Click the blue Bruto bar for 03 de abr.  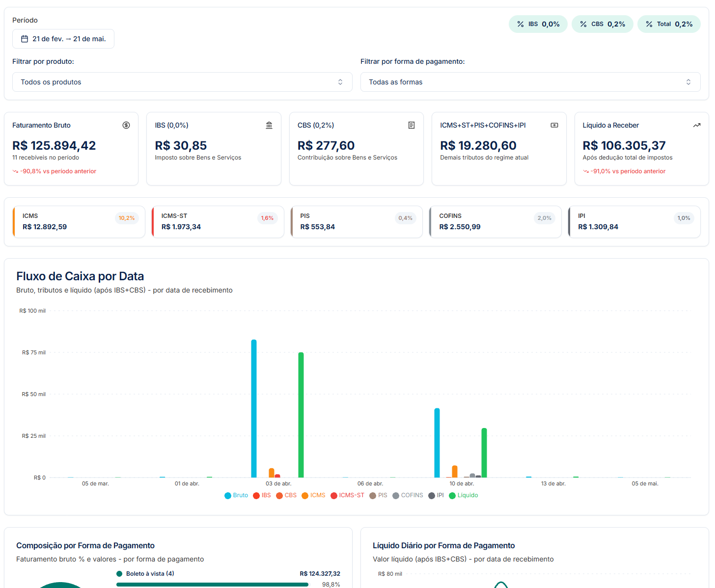(x=254, y=408)
